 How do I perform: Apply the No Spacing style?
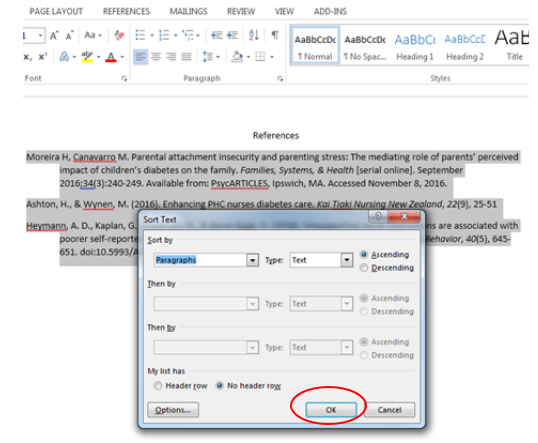pos(365,46)
